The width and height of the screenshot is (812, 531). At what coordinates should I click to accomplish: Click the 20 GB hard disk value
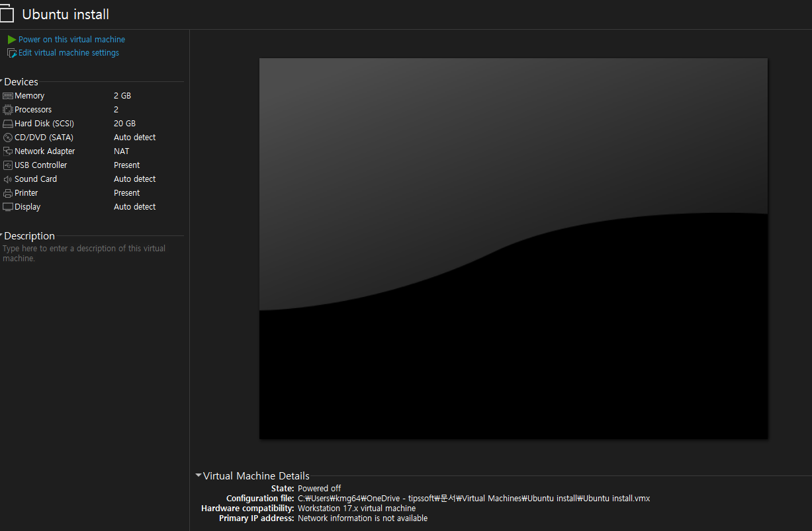[124, 124]
